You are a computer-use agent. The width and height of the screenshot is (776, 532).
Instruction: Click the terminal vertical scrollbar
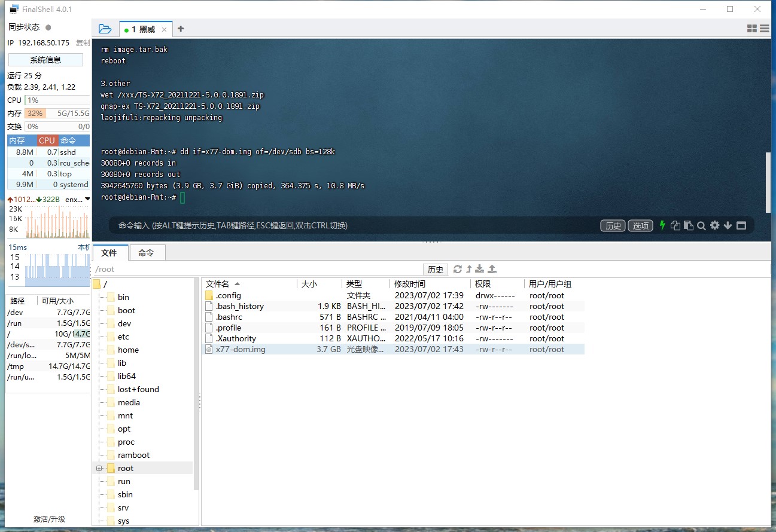[x=768, y=182]
